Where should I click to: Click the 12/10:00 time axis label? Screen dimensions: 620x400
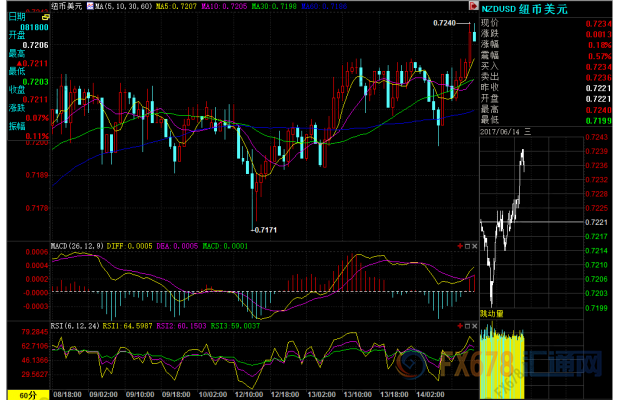pos(248,394)
